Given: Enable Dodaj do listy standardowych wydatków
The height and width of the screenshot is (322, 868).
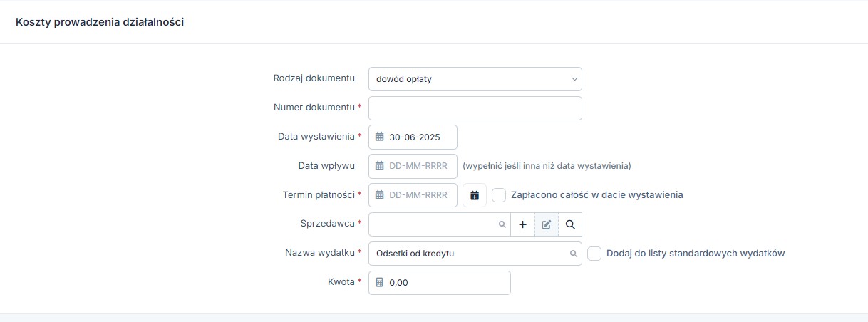Looking at the screenshot, I should [594, 254].
